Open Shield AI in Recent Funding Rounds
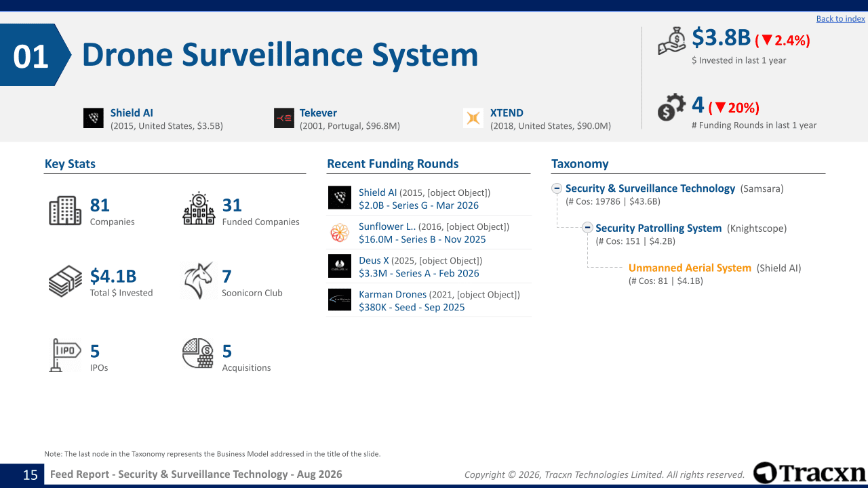The height and width of the screenshot is (488, 868). pos(378,192)
